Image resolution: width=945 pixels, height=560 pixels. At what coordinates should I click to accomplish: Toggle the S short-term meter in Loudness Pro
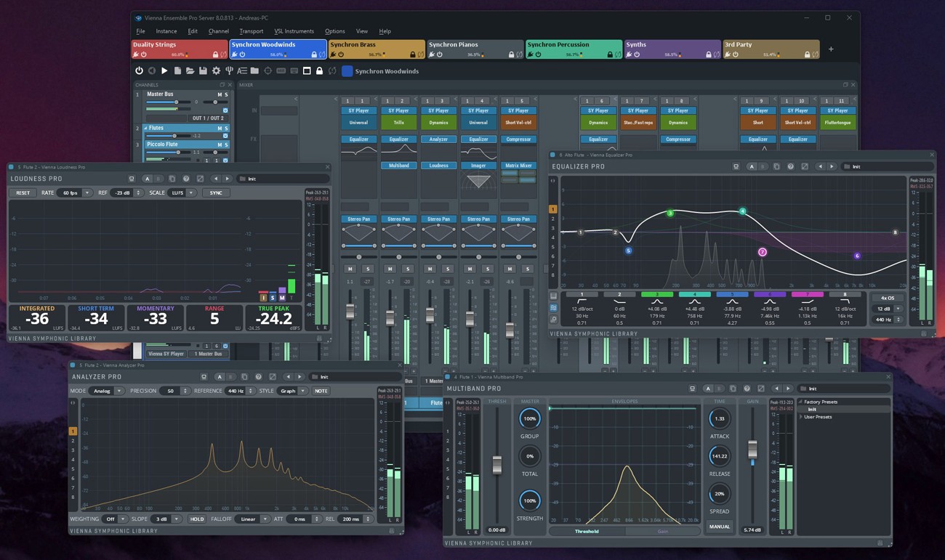point(273,297)
